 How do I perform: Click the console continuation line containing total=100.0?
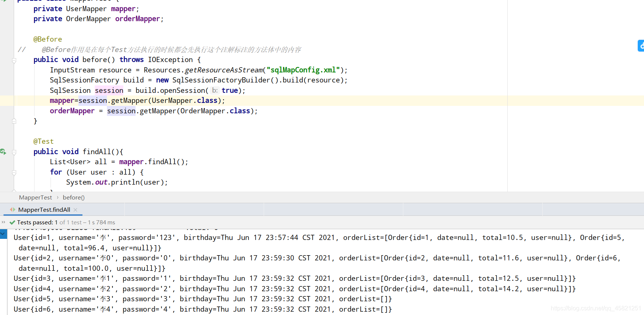click(x=92, y=269)
